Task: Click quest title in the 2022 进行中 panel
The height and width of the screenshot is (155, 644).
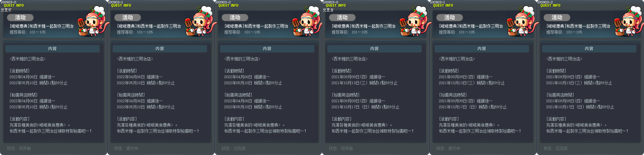Action: point(149,26)
